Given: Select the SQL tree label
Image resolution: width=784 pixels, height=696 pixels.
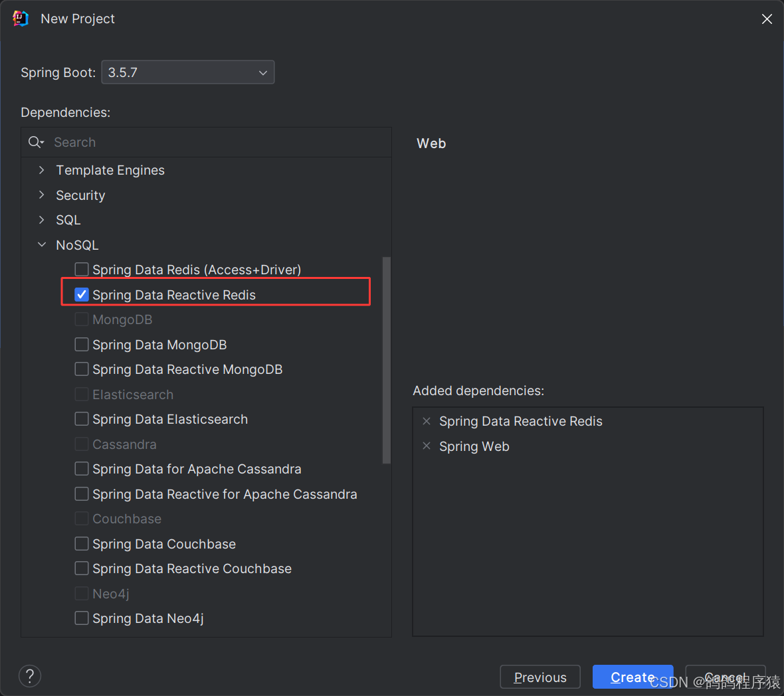Looking at the screenshot, I should click(x=68, y=220).
